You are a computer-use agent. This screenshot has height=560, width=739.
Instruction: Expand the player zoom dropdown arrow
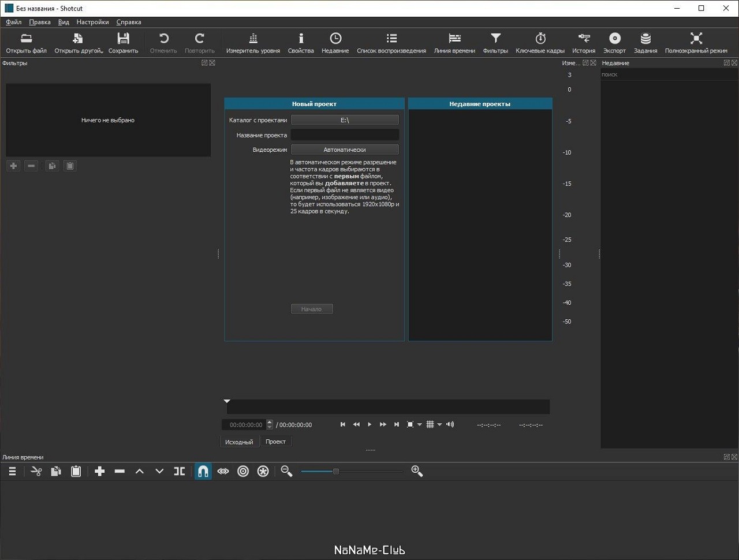click(420, 425)
